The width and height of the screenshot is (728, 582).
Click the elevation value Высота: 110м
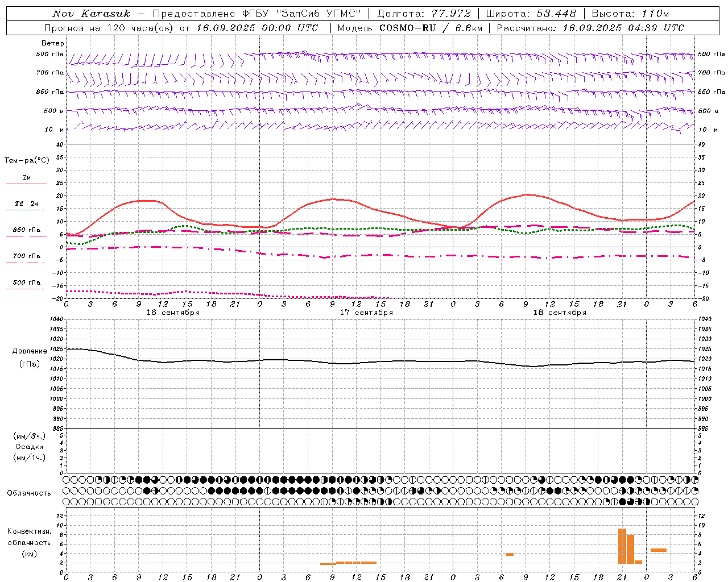tap(630, 14)
